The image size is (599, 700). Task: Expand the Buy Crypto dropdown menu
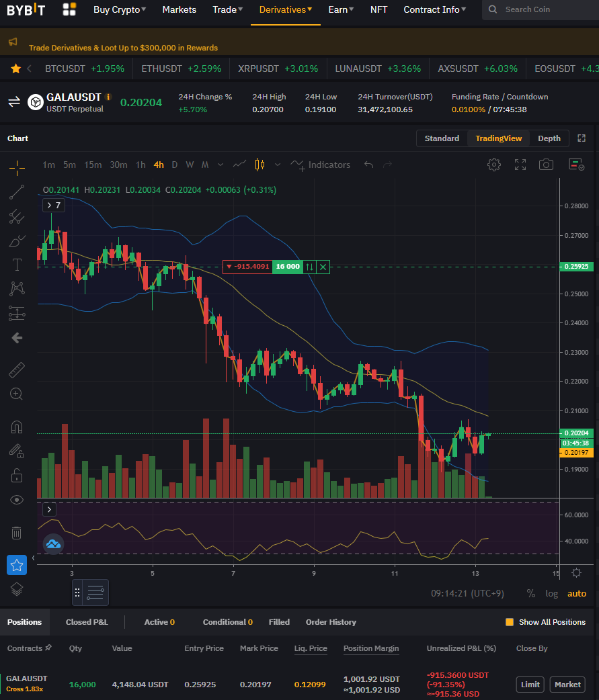click(120, 9)
